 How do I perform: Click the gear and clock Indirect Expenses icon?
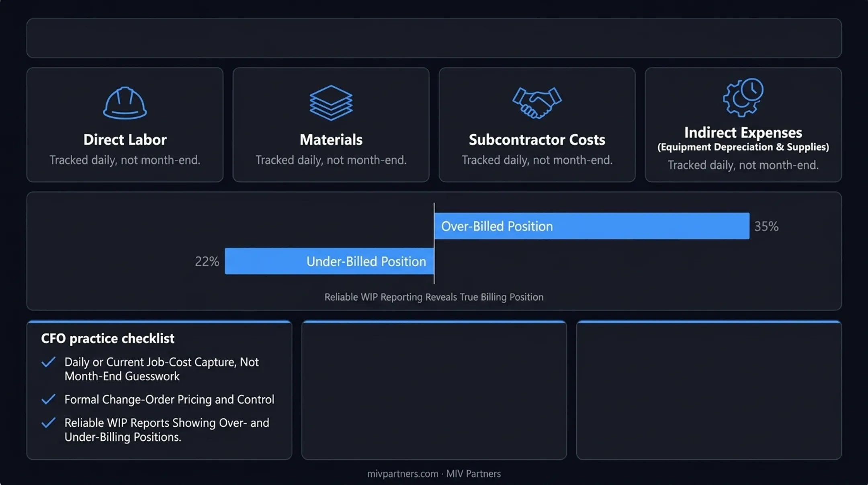click(x=743, y=97)
